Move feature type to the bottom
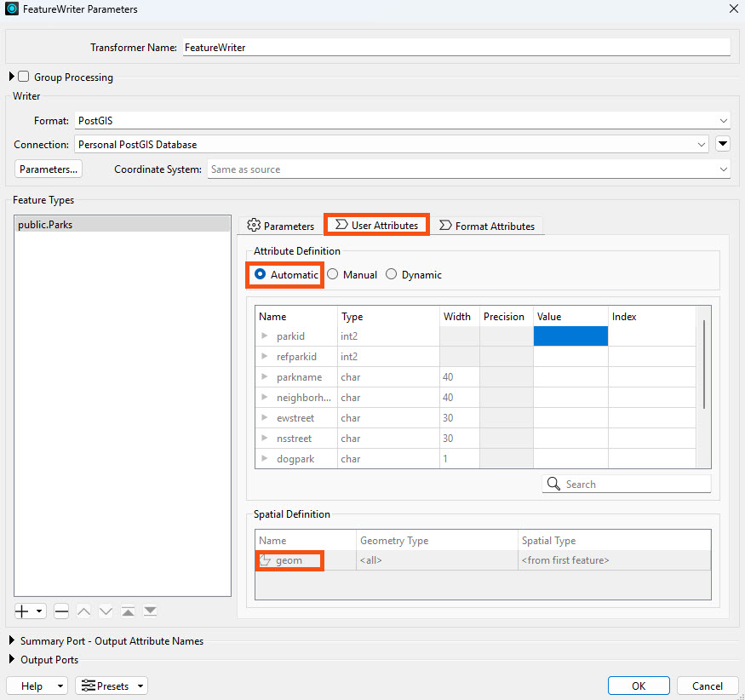This screenshot has height=700, width=745. coord(150,611)
